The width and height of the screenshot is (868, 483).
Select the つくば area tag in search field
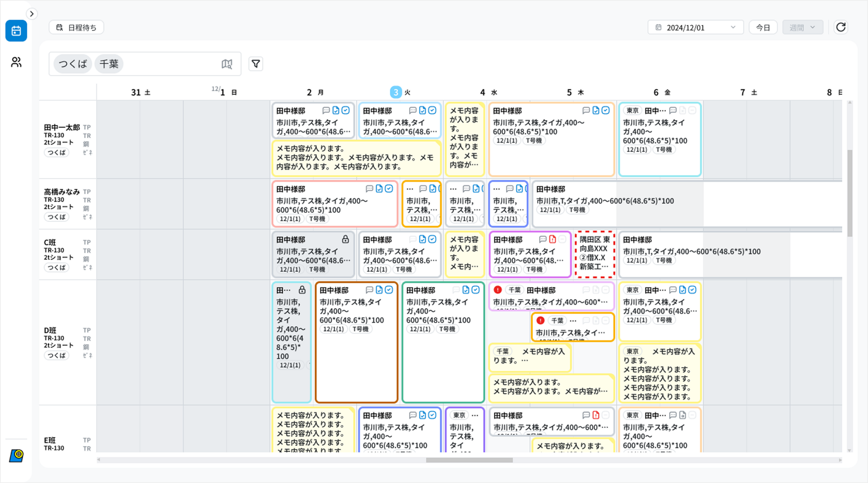click(73, 64)
